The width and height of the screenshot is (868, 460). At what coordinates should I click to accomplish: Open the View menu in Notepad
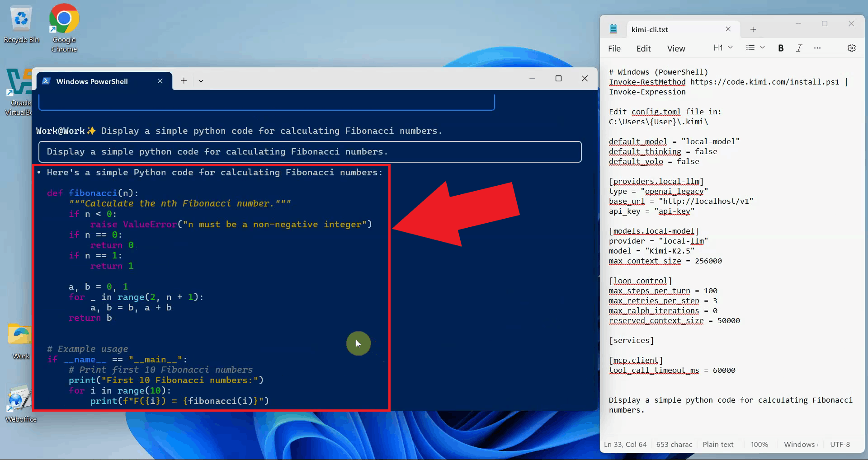point(676,49)
